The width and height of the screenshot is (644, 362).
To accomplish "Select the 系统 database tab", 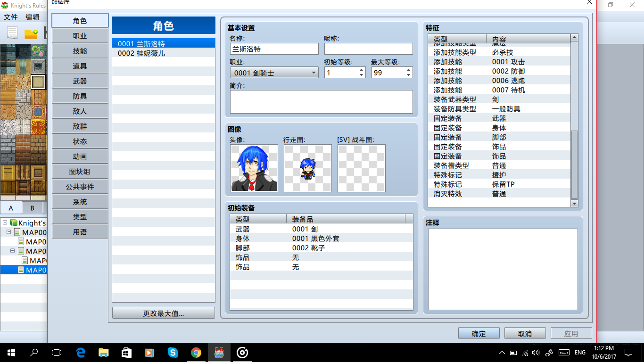I will tap(80, 202).
